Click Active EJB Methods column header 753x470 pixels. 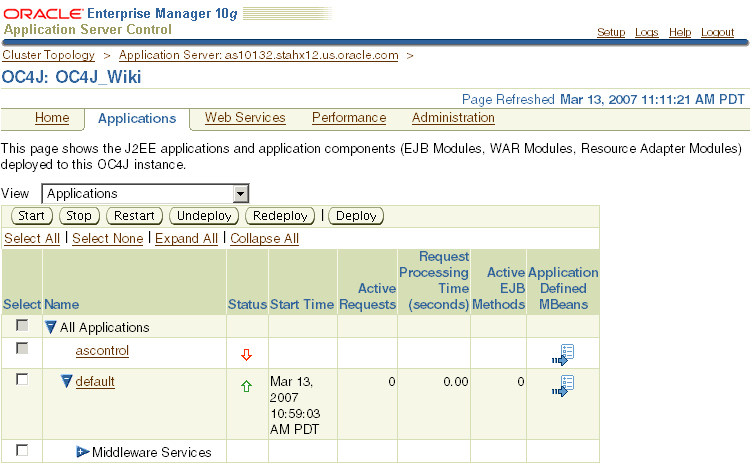point(498,288)
